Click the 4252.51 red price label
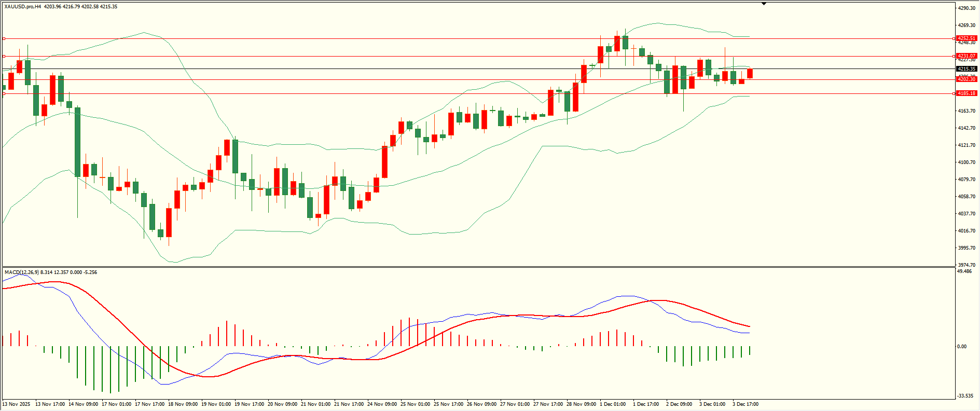The width and height of the screenshot is (980, 411). (967, 38)
